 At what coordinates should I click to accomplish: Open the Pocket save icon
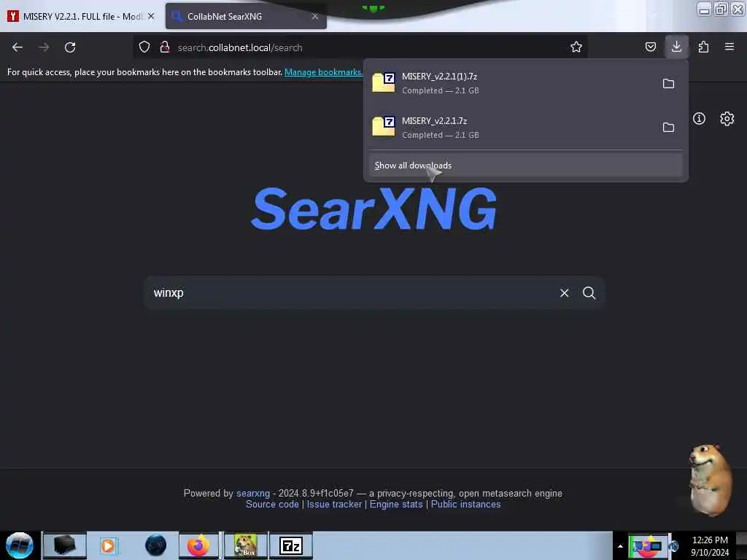coord(650,47)
